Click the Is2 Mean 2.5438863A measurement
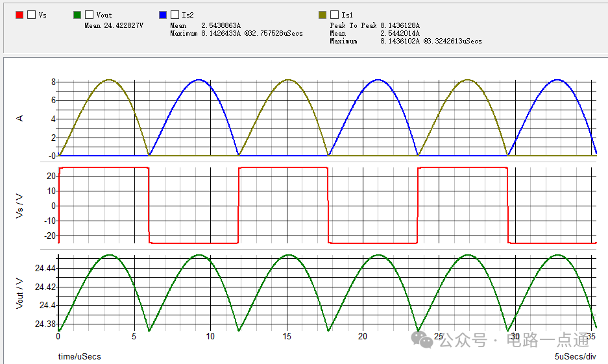This screenshot has height=364, width=608. pos(206,25)
